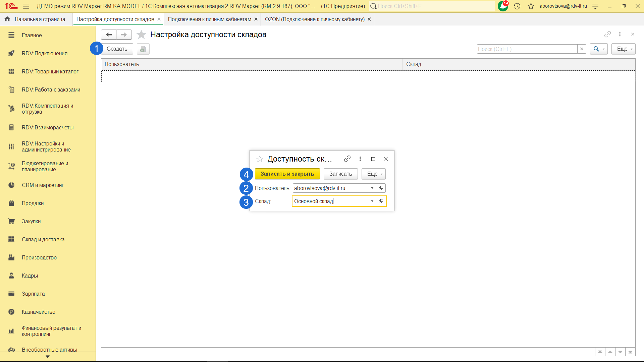Open the Склад field reference icon

[x=381, y=201]
